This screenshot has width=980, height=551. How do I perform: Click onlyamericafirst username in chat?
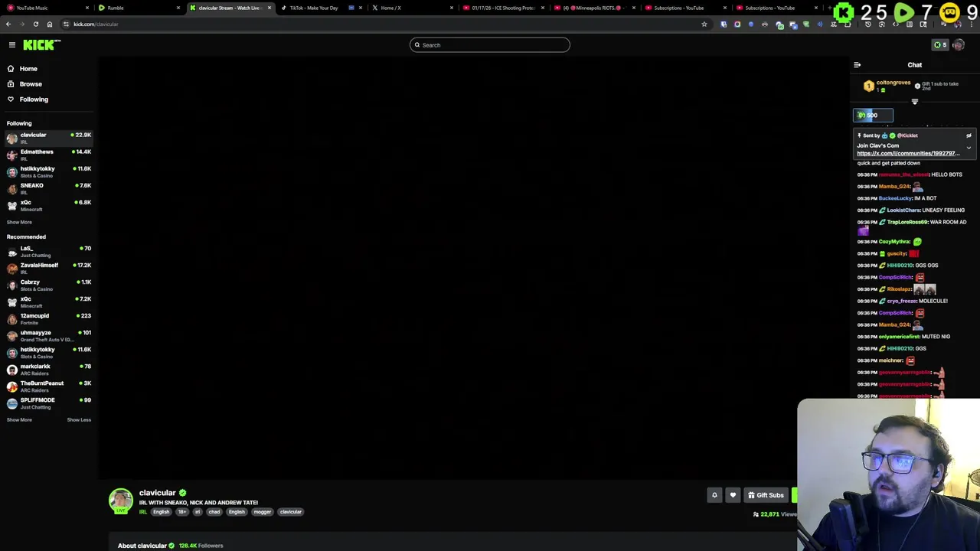click(x=899, y=337)
